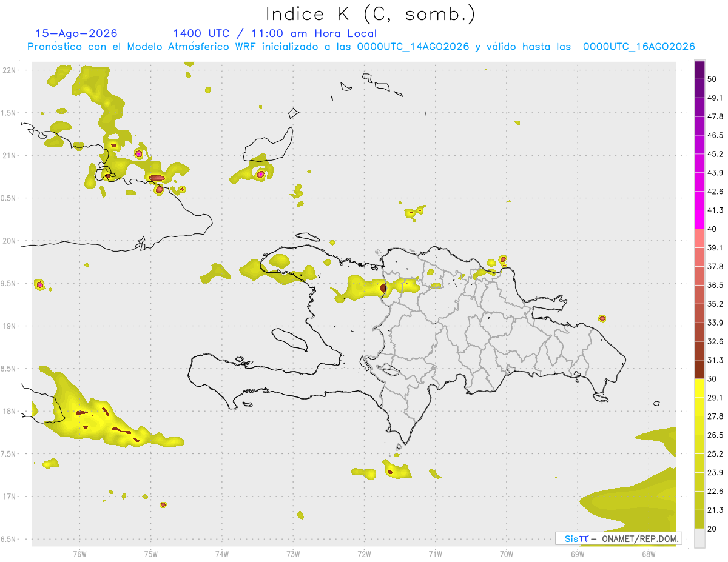Click the colorbar value "36.5"
Viewport: 728px width, 562px height.
(716, 286)
